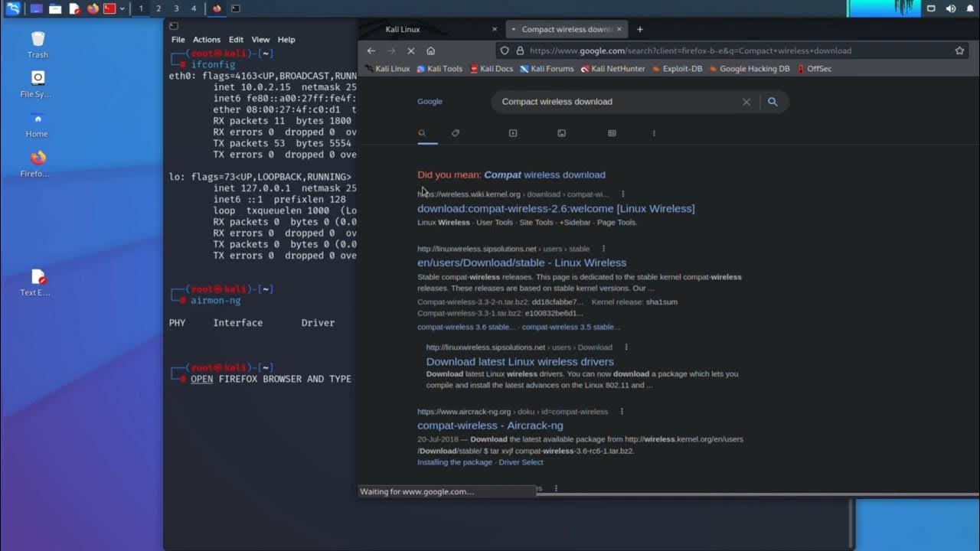Select the News search tab

tap(612, 133)
